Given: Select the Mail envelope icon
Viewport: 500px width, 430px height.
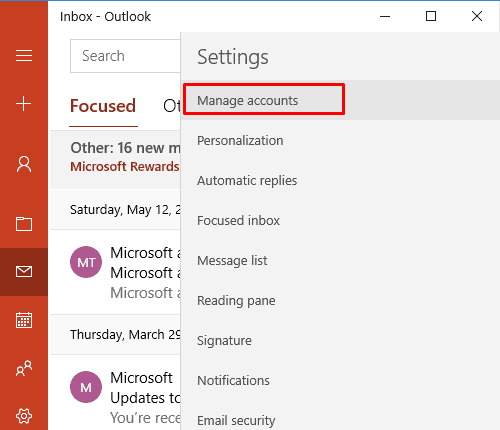Looking at the screenshot, I should [x=24, y=272].
